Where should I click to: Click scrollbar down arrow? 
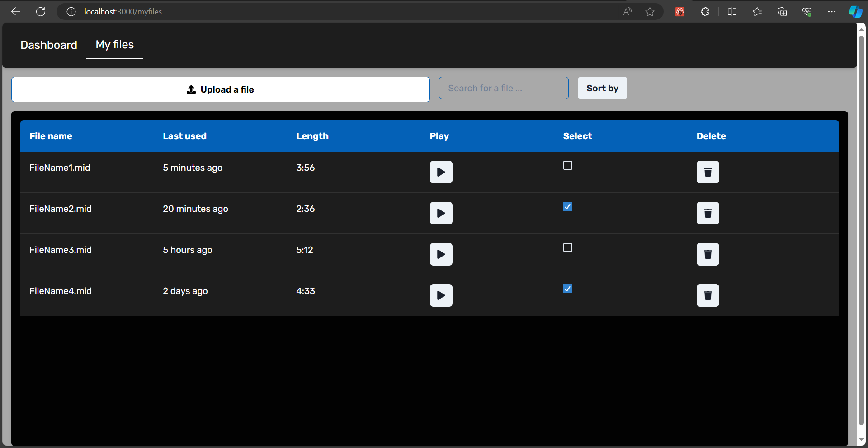861,439
